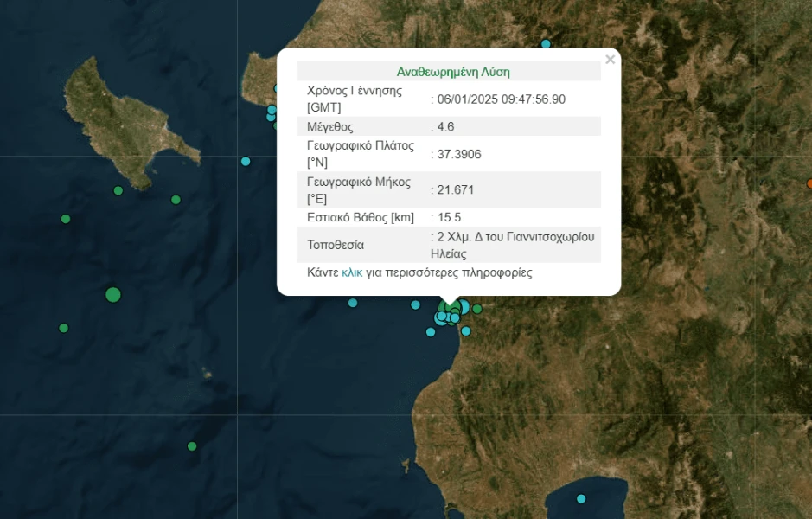Image resolution: width=812 pixels, height=519 pixels.
Task: Click the 'Γεωγραφικό Μήκος [°E]' label
Action: pos(359,190)
